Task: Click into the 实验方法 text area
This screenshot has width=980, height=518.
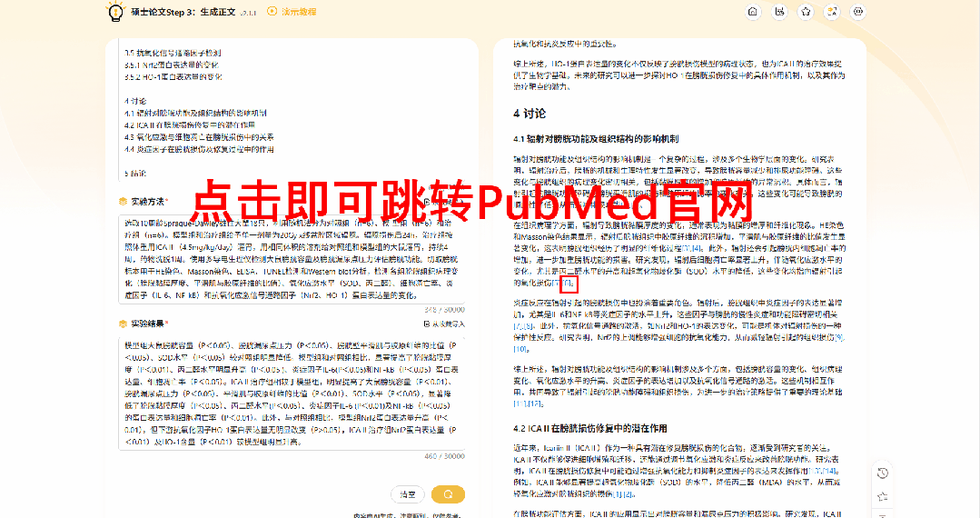Action: point(292,259)
